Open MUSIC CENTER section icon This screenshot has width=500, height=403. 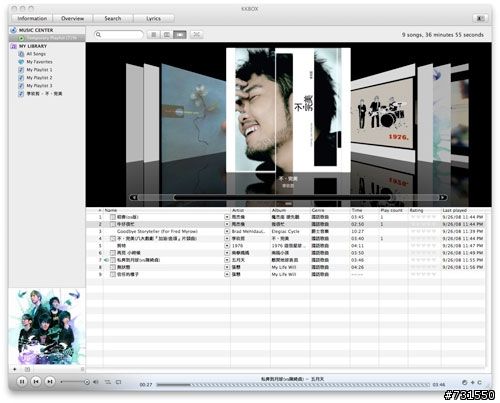pos(13,30)
